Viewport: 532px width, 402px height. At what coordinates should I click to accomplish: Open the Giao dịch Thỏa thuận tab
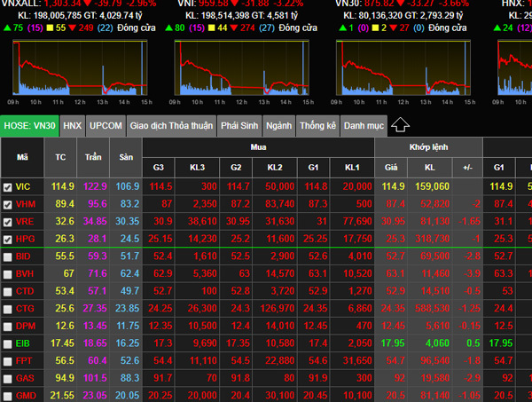(x=171, y=126)
